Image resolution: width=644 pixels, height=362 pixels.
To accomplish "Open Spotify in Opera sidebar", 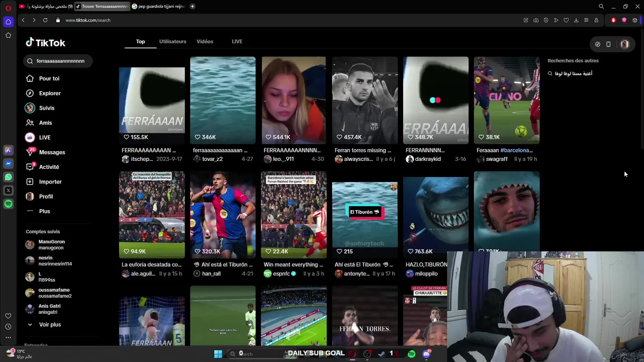I will (8, 204).
